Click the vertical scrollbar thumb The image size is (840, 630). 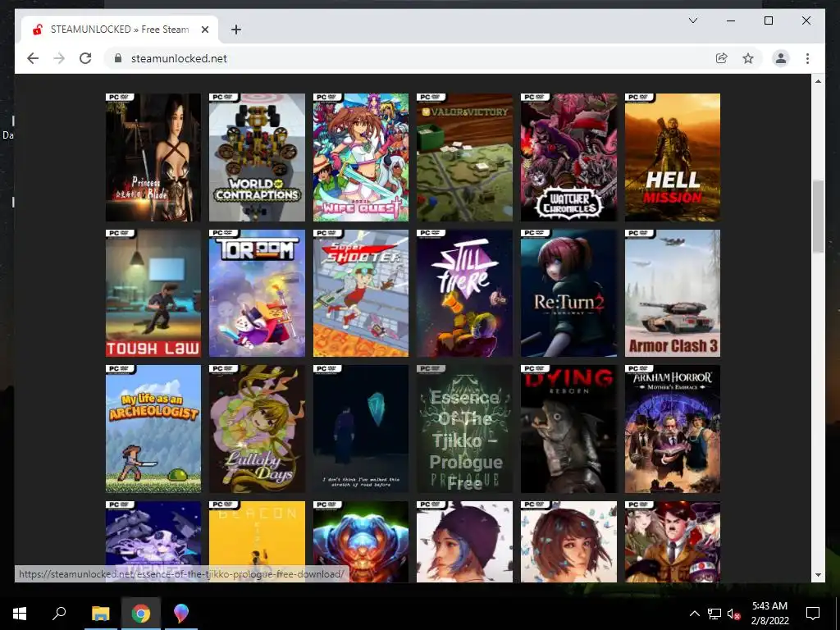coord(818,217)
